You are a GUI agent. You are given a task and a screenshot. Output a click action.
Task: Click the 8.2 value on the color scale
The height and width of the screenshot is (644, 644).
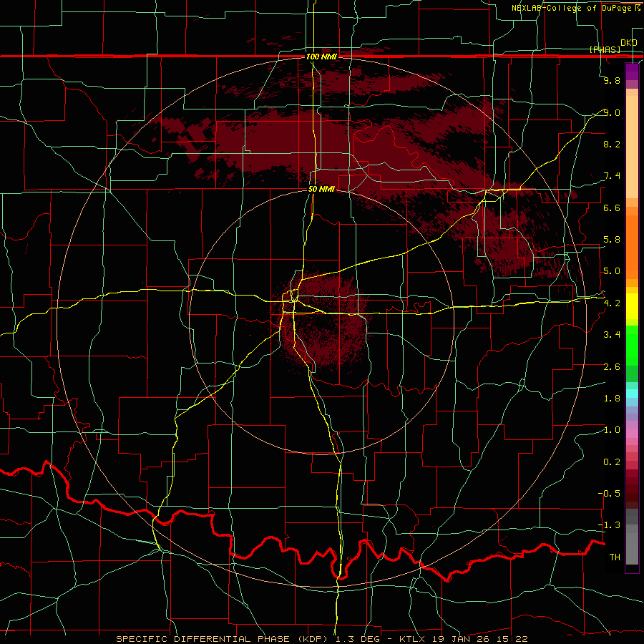point(612,144)
